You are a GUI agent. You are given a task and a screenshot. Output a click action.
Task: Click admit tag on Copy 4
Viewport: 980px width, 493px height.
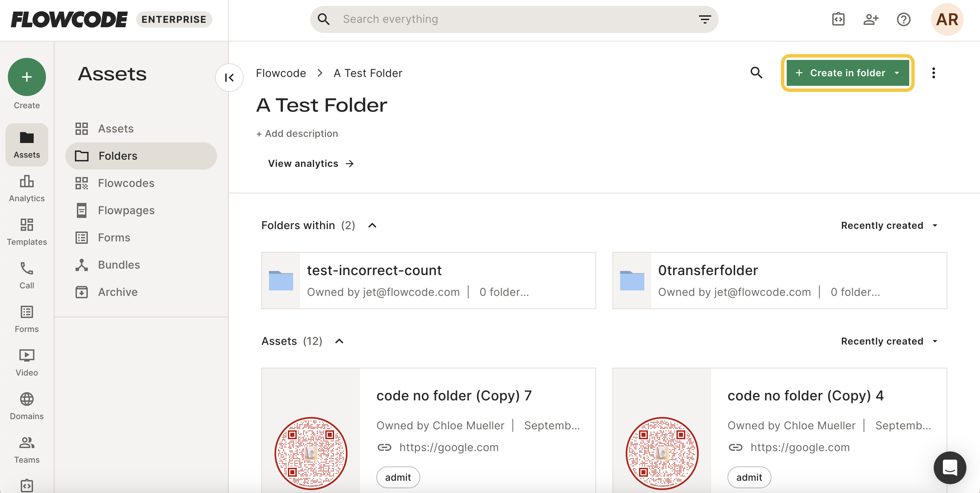749,477
